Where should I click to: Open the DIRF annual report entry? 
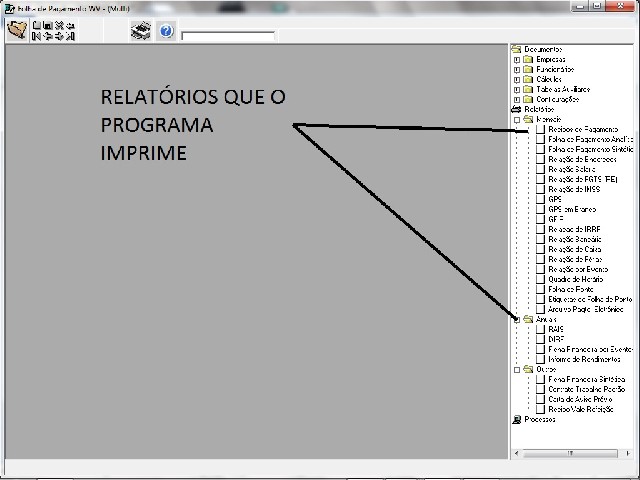556,339
